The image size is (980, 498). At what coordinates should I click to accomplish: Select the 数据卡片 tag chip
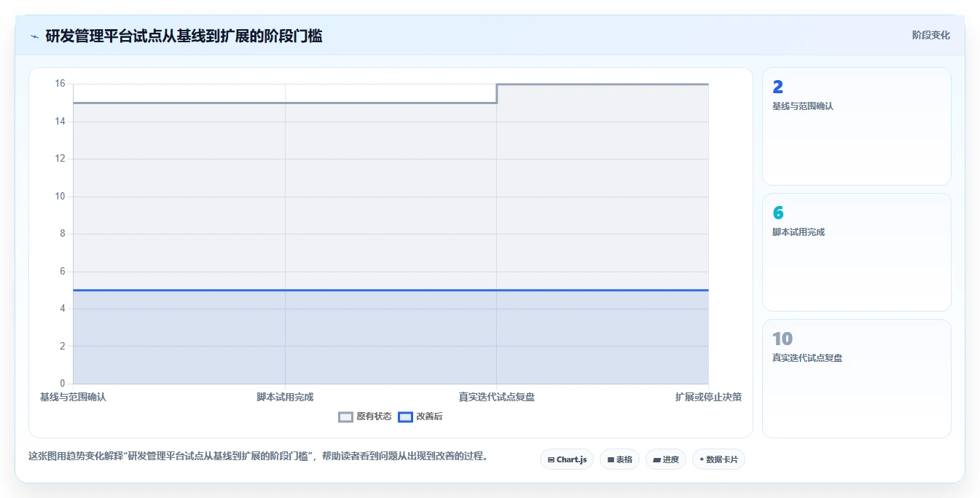(718, 459)
